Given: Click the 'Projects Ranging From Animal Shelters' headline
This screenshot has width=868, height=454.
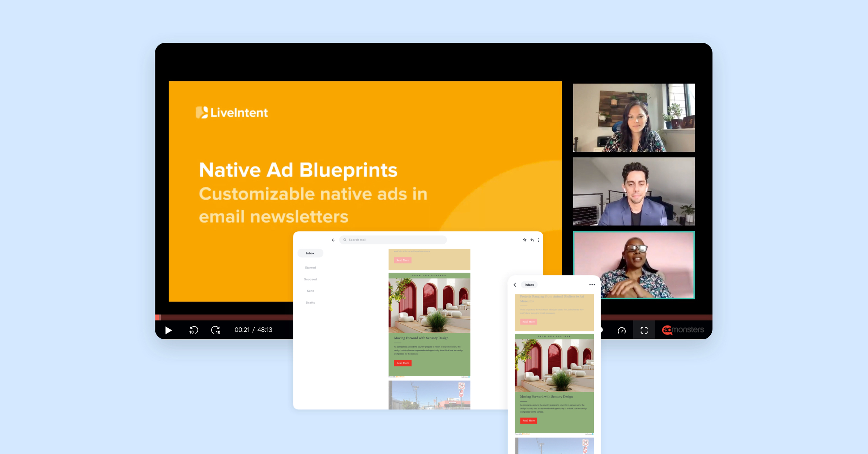Looking at the screenshot, I should coord(552,299).
